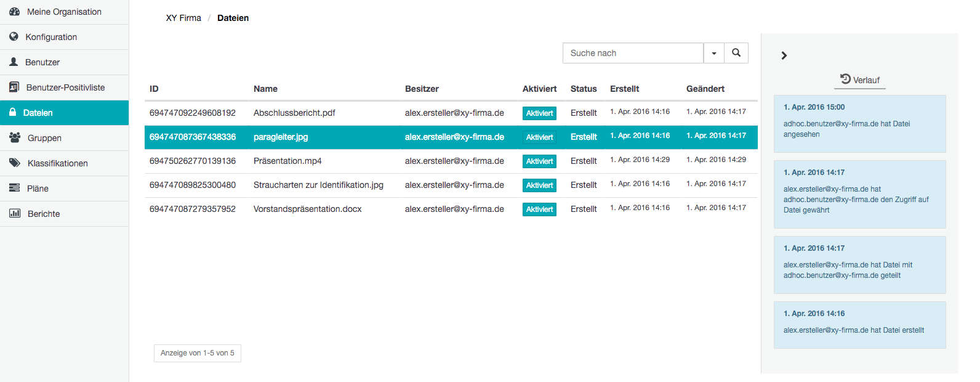Screen dimensions: 980x382
Task: Click the Meine Organisation dashboard icon
Action: [15, 12]
